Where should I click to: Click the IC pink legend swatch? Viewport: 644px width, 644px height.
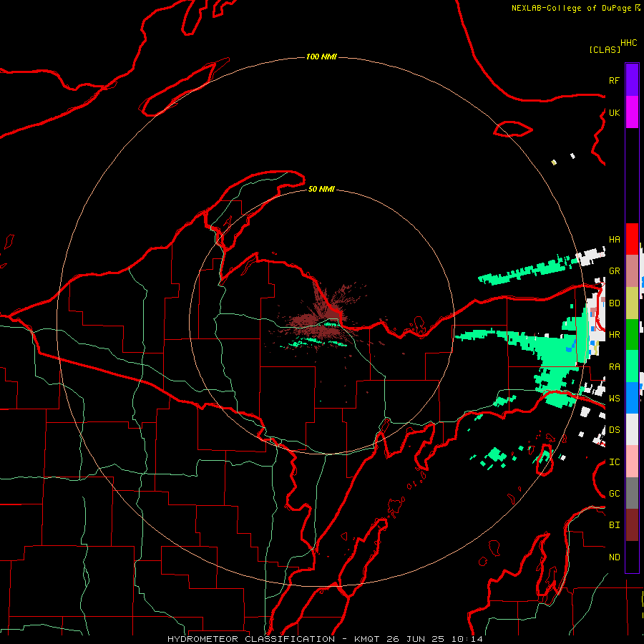tap(632, 462)
